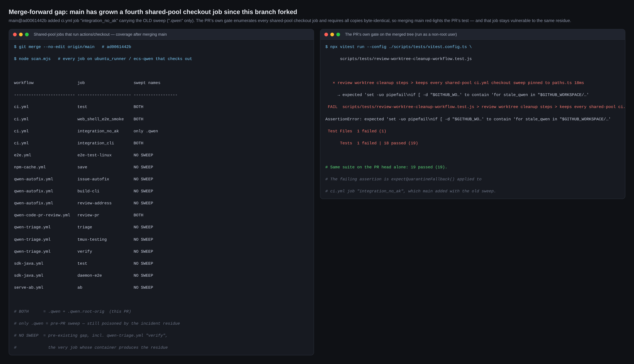Click the red × failed-test marker
This screenshot has width=634, height=364.
click(334, 83)
